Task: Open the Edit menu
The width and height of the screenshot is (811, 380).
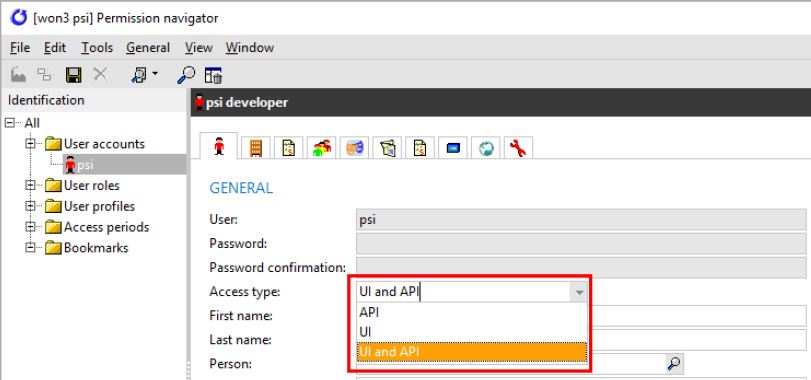Action: coord(55,48)
